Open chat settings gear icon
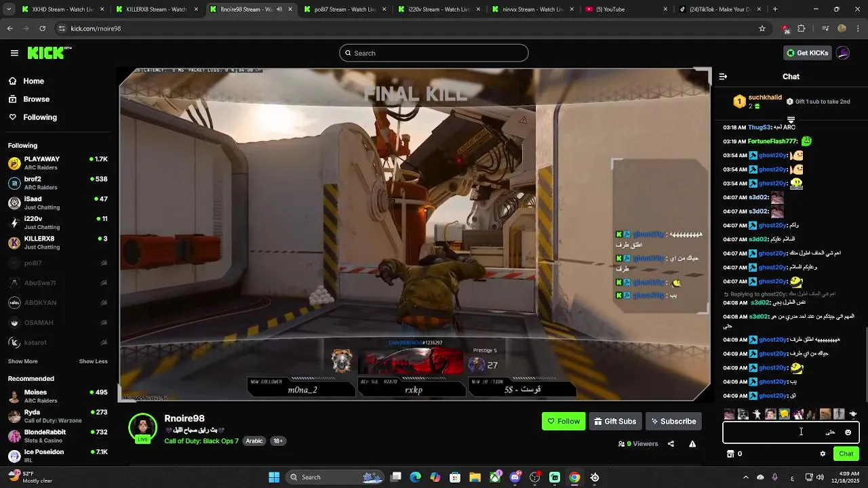The image size is (868, 488). 823,454
